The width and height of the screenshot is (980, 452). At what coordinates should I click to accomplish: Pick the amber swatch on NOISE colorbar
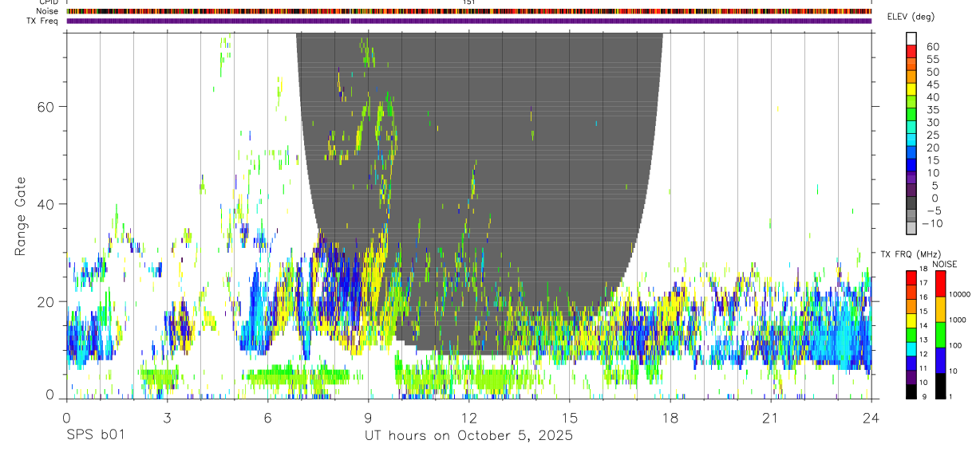939,309
